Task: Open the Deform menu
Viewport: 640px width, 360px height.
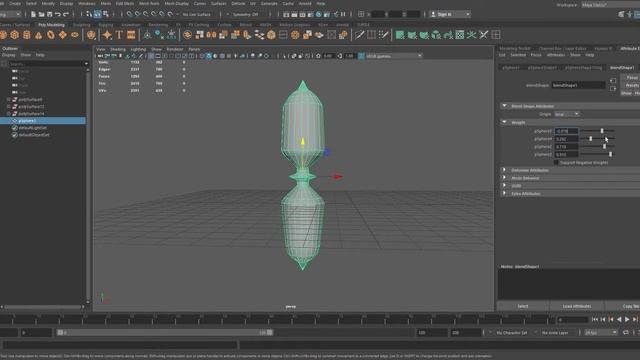Action: coord(238,3)
